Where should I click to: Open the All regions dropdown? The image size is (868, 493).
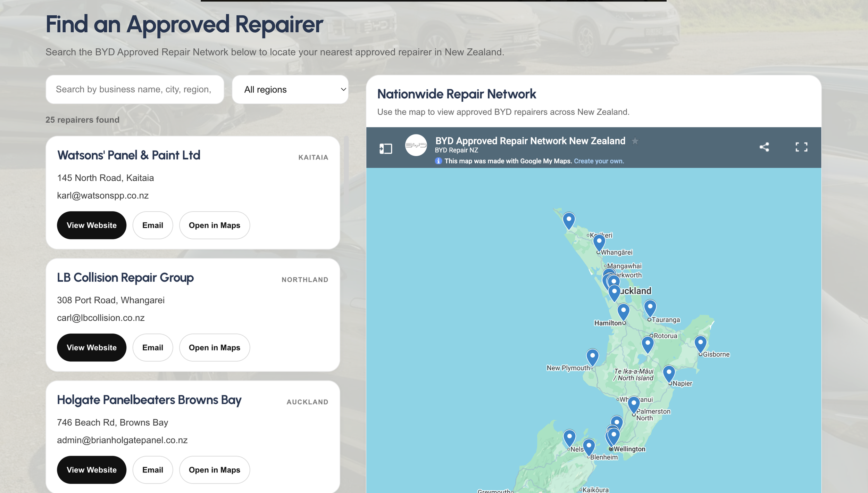[290, 89]
